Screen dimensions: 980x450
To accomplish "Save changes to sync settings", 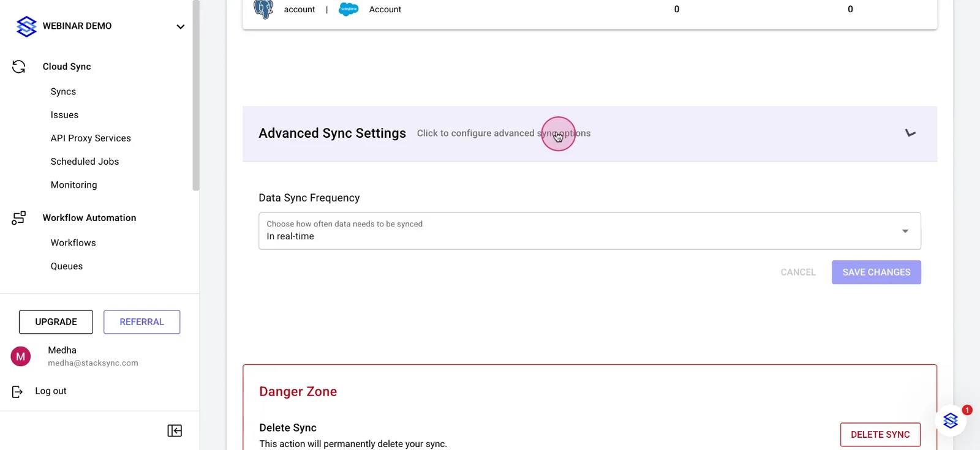I will 876,272.
